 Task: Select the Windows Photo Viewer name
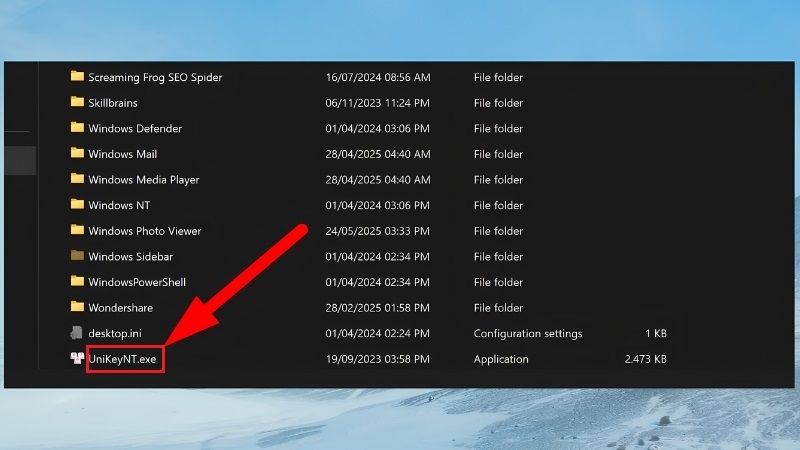click(145, 231)
